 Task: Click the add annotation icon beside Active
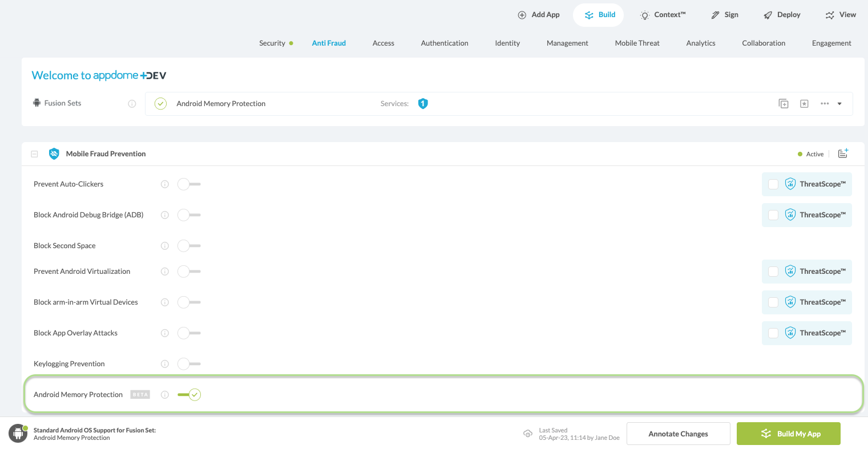click(843, 153)
